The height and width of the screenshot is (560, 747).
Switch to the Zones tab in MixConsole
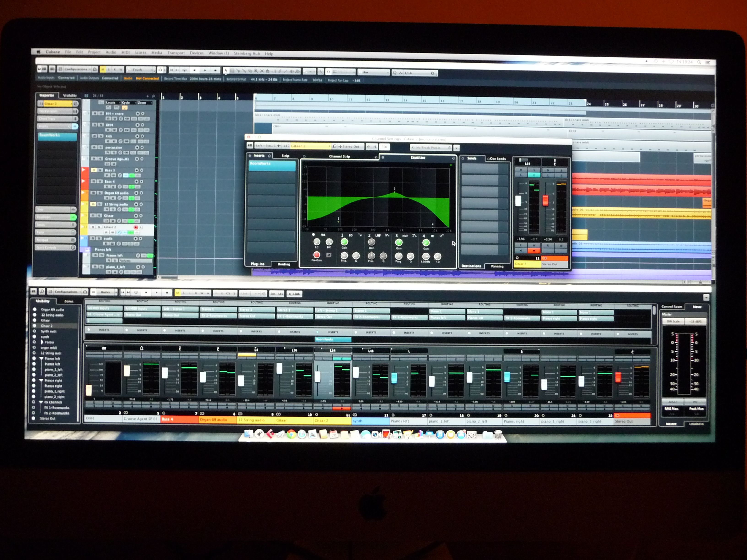point(69,301)
